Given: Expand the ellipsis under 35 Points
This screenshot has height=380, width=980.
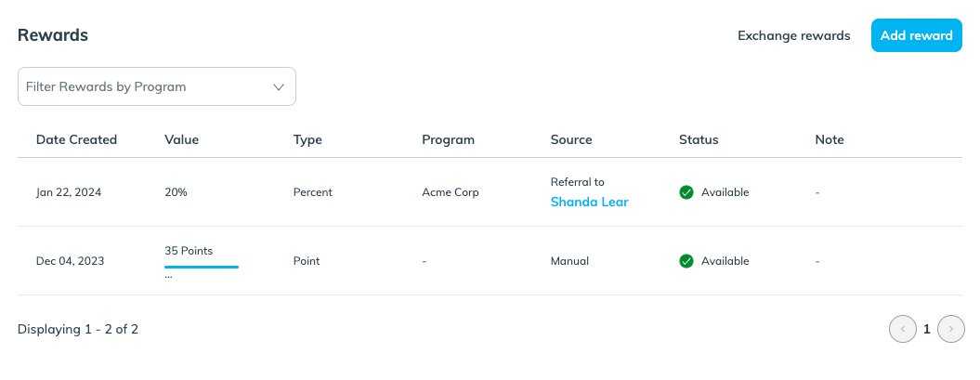Looking at the screenshot, I should tap(168, 276).
